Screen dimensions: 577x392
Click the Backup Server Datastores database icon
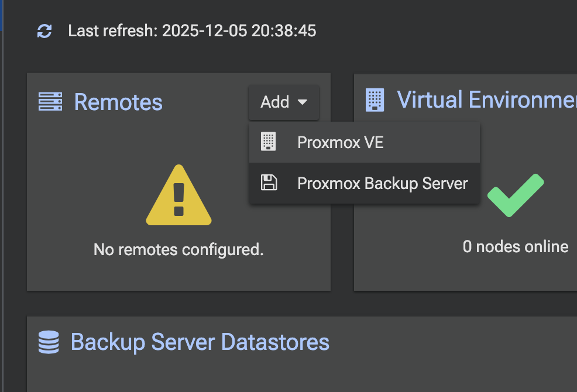point(49,342)
